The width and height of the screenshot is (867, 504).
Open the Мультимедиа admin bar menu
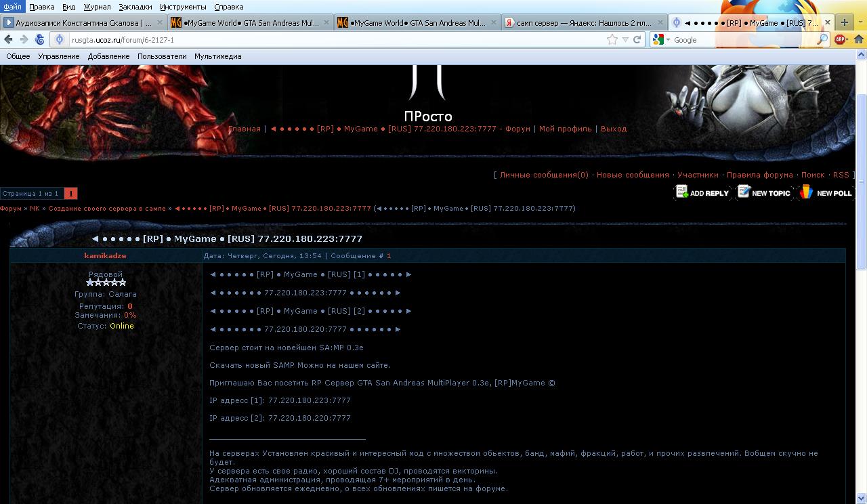click(218, 56)
